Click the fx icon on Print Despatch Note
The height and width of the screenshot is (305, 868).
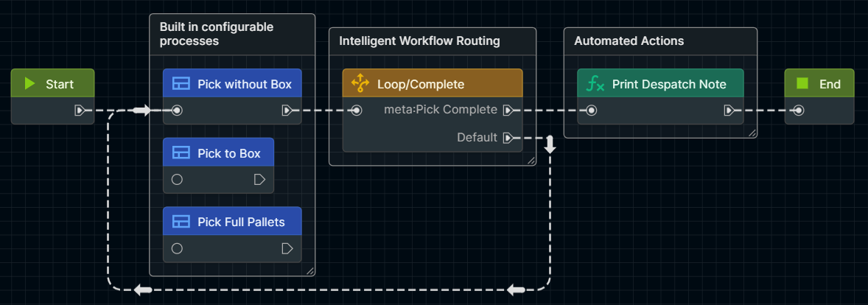click(595, 84)
